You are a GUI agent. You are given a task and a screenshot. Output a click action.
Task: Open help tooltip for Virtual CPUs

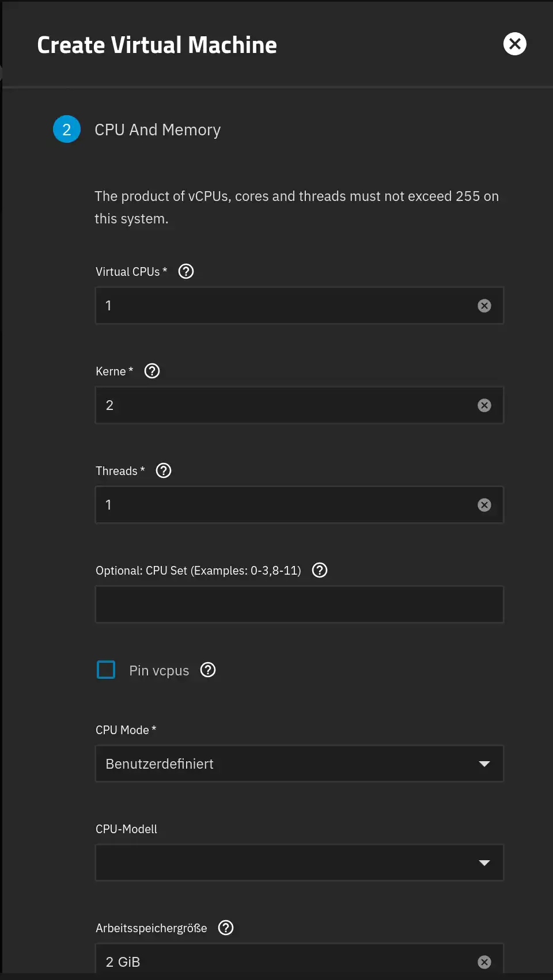[186, 271]
